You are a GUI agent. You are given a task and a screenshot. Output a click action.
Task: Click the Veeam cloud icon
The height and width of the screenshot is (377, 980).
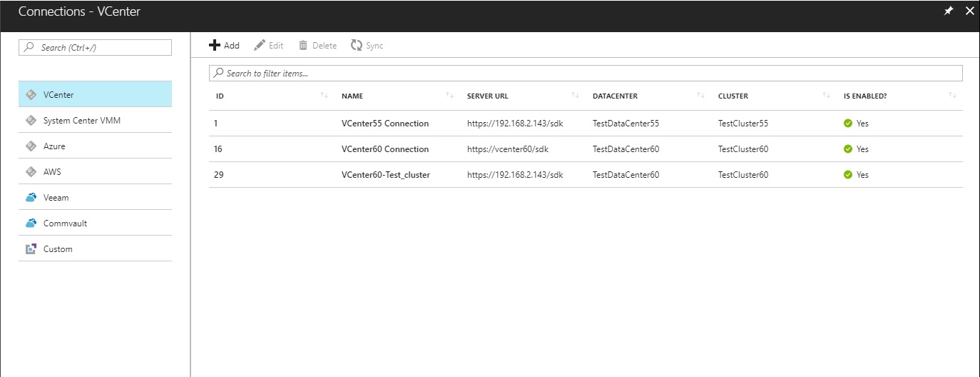[x=31, y=198]
